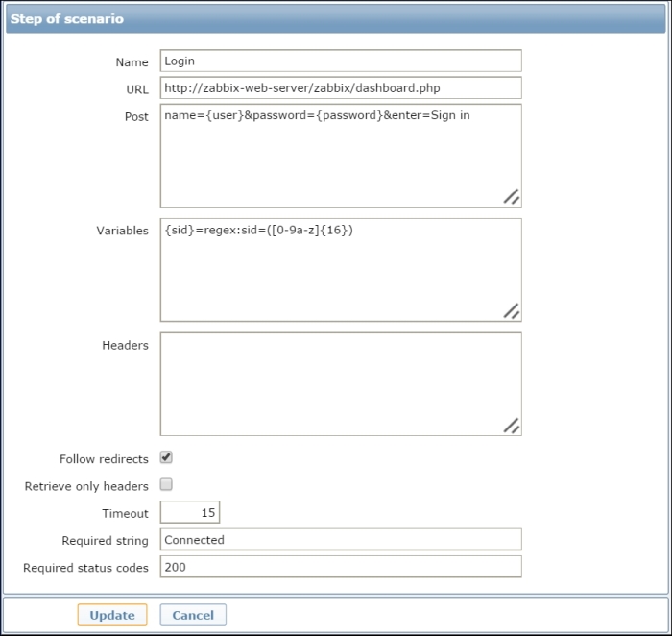Toggle the Follow redirects checkbox

tap(166, 458)
